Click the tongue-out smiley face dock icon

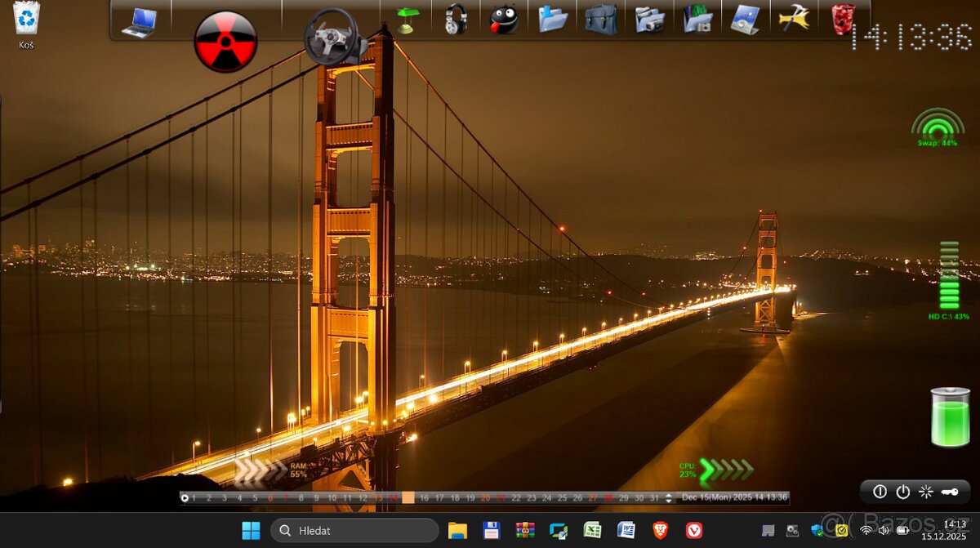503,19
